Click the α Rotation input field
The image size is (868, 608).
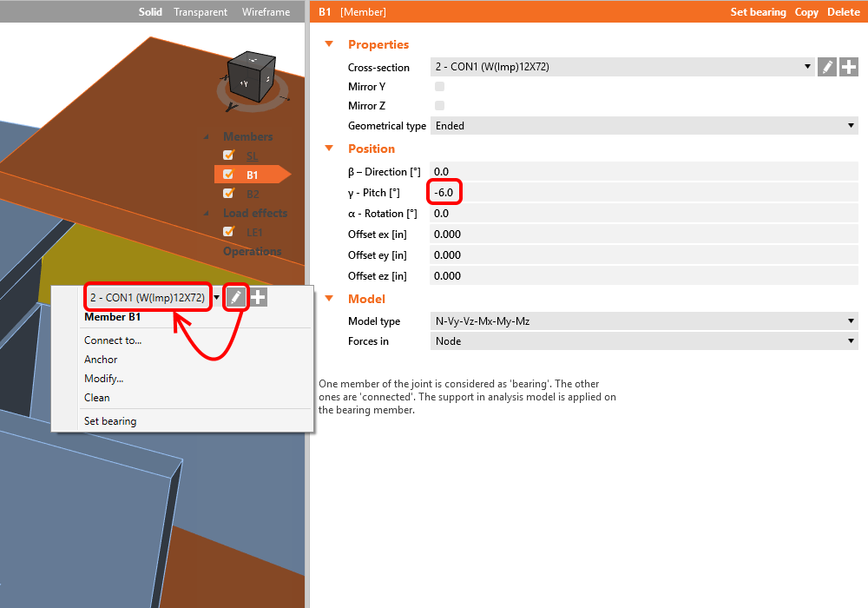[644, 214]
